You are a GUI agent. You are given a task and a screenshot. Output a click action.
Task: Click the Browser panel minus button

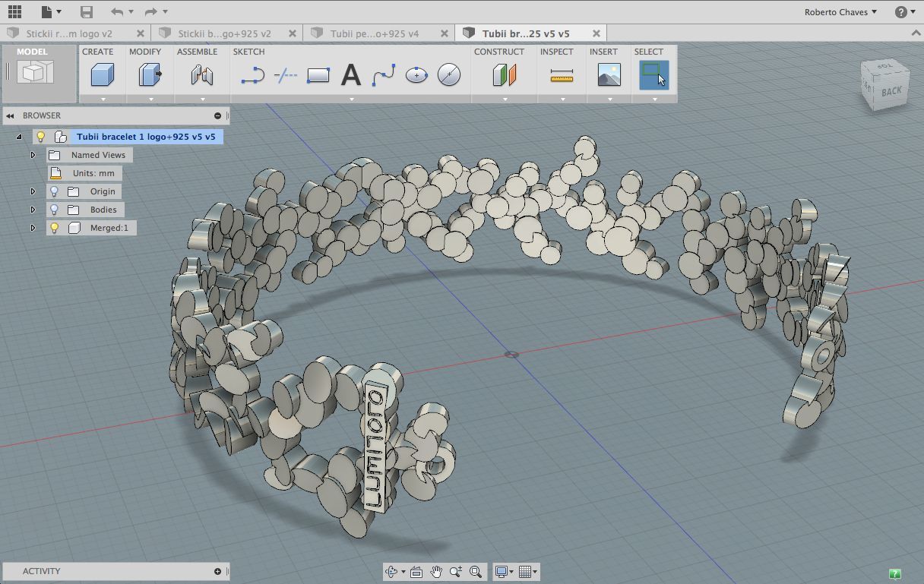pyautogui.click(x=217, y=115)
